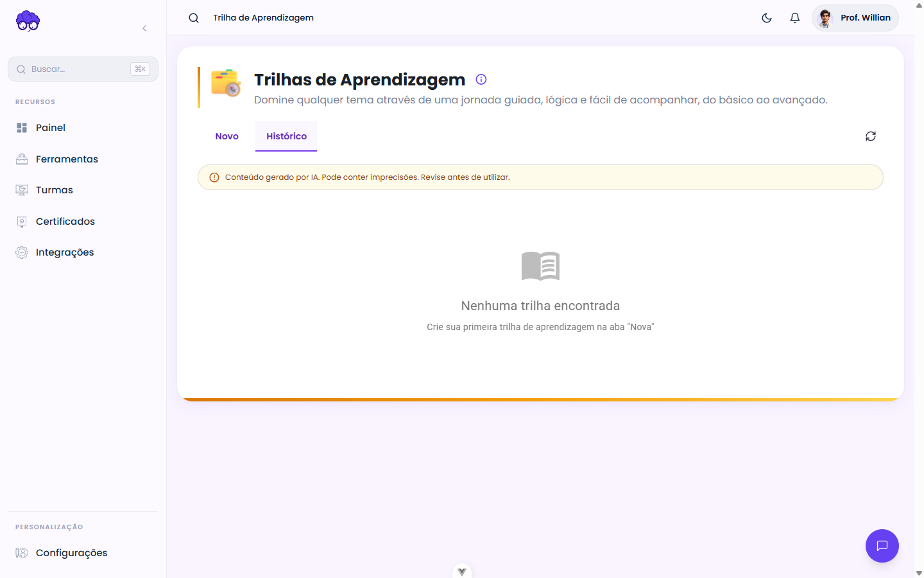Click the folder compass Trilhas icon
924x578 pixels.
coord(226,83)
